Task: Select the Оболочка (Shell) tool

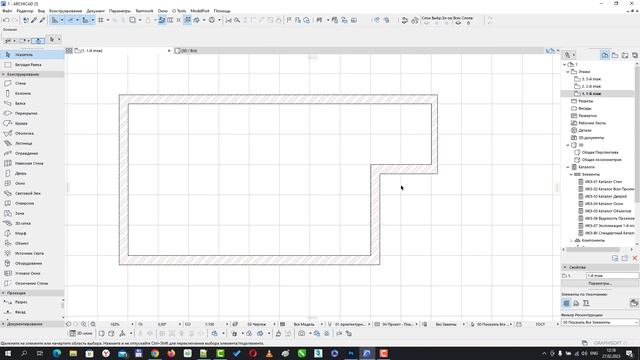Action: click(x=32, y=133)
